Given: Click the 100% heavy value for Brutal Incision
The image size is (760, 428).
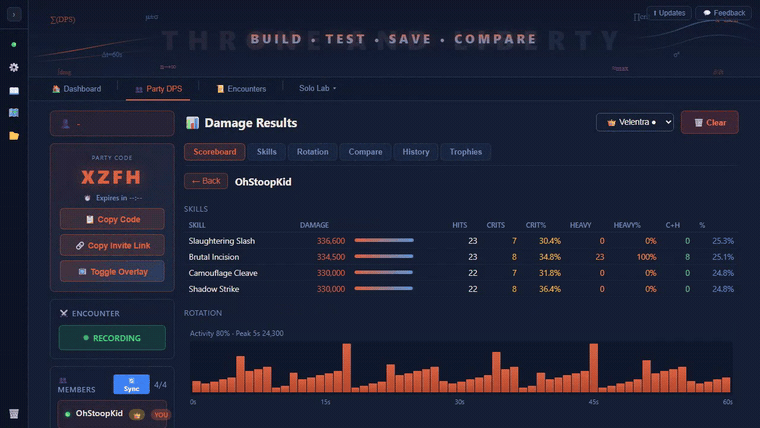Looking at the screenshot, I should [x=647, y=257].
